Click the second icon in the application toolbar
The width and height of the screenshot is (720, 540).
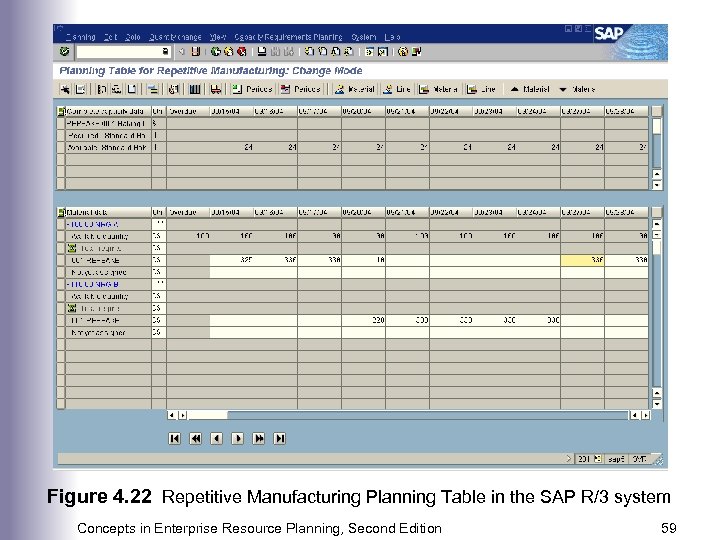pos(80,89)
